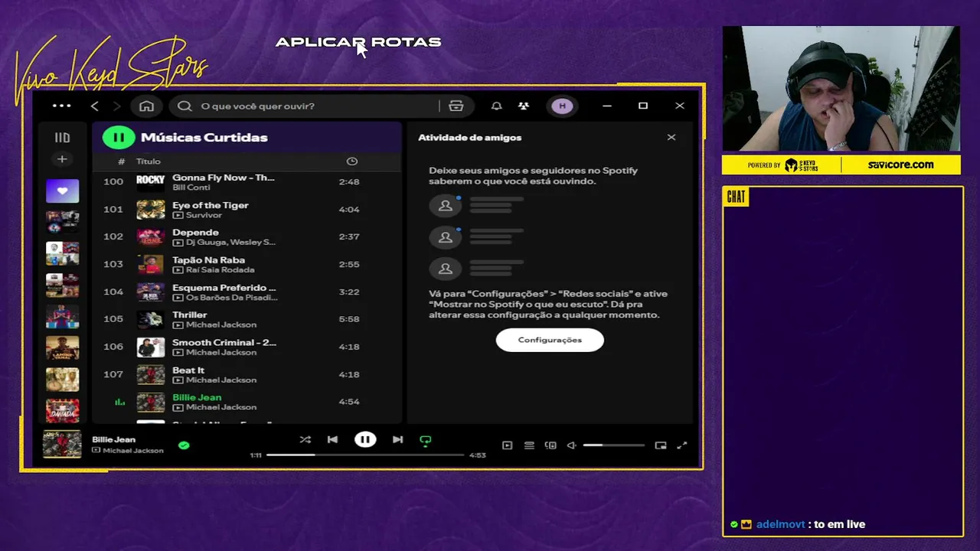Click the green 'Billie Jean' row in the list
Screen dimensions: 980x551
247,403
